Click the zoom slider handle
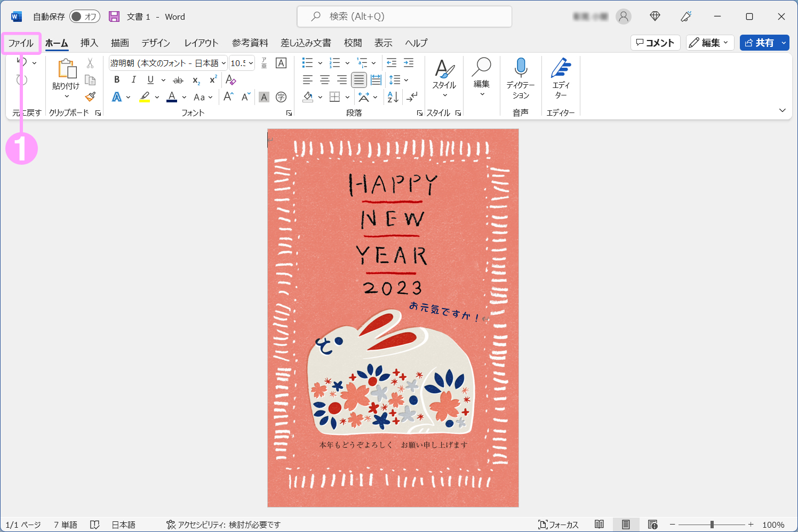The height and width of the screenshot is (532, 798). pos(712,525)
